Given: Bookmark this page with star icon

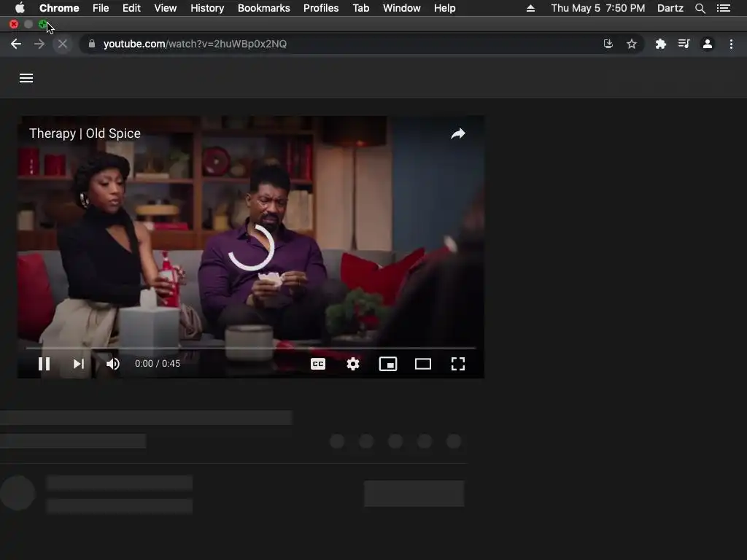Looking at the screenshot, I should click(632, 44).
